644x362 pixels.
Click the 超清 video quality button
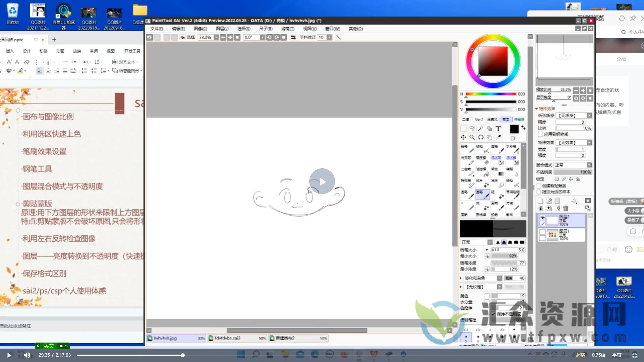pyautogui.click(x=581, y=355)
